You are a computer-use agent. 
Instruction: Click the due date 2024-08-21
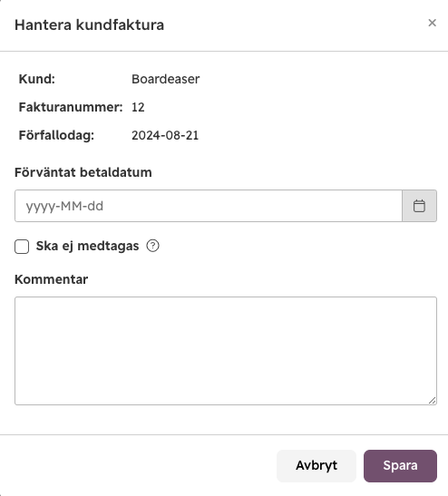click(x=165, y=135)
